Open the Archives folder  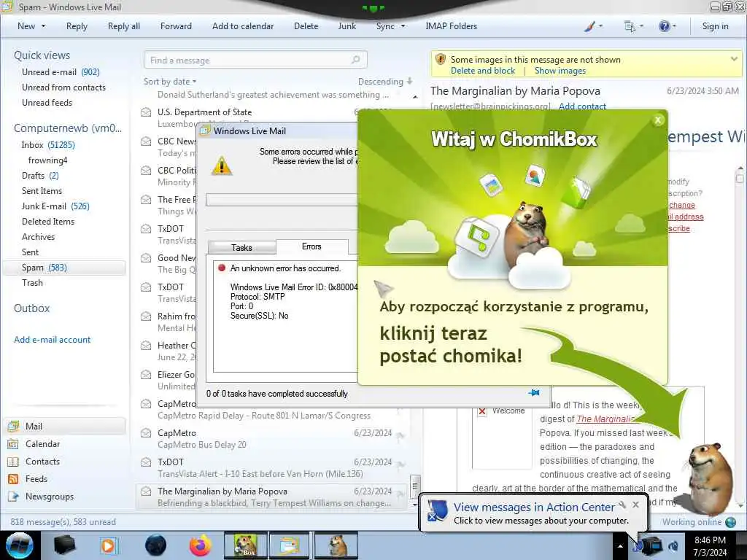(x=38, y=237)
